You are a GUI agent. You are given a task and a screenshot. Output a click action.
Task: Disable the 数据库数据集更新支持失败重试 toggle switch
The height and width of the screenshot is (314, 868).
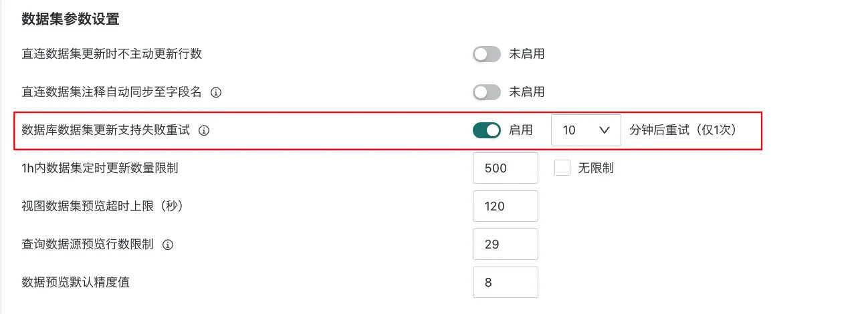tap(487, 130)
